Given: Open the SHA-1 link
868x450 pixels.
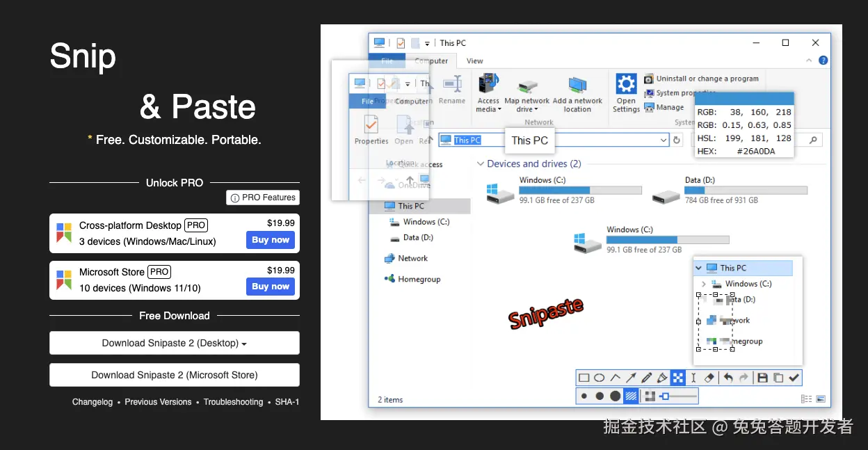Looking at the screenshot, I should [x=287, y=402].
